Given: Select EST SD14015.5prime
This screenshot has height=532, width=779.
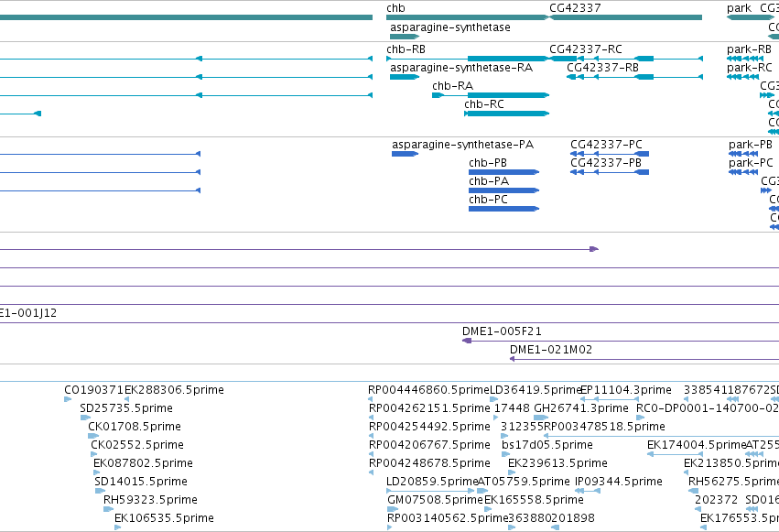Looking at the screenshot, I should click(100, 491).
